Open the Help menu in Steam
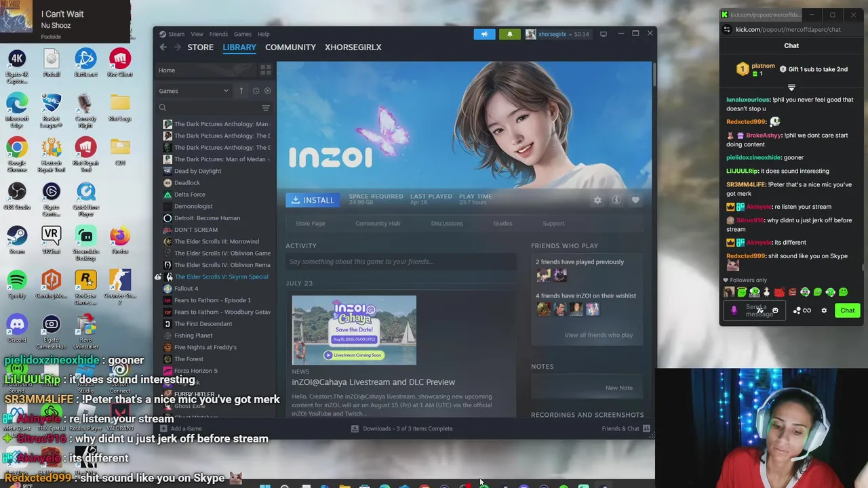868x488 pixels. 263,34
